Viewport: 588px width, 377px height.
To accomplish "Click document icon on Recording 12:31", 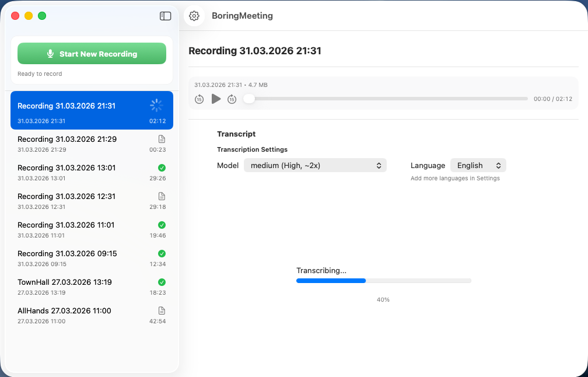I will click(162, 197).
